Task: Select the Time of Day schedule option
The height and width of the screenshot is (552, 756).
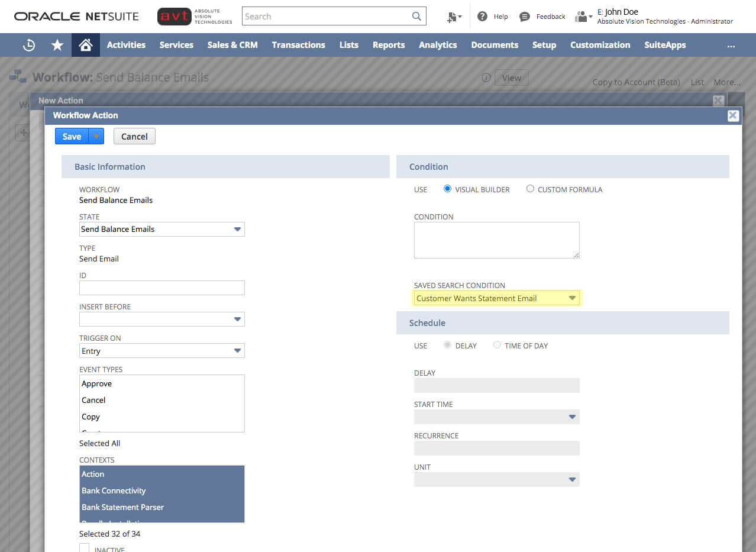Action: pyautogui.click(x=497, y=346)
